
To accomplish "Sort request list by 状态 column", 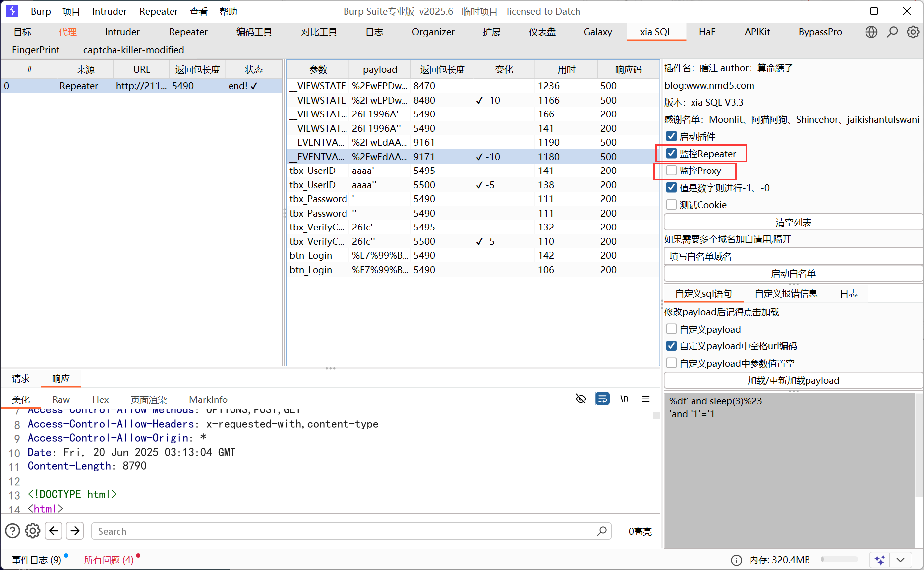I will pos(254,70).
